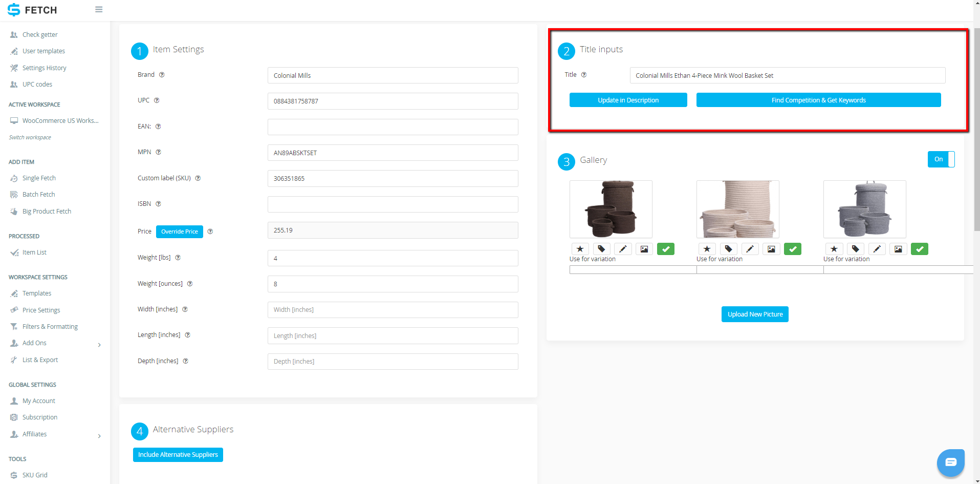Screen dimensions: 980x484
Task: Open User templates
Action: point(43,51)
